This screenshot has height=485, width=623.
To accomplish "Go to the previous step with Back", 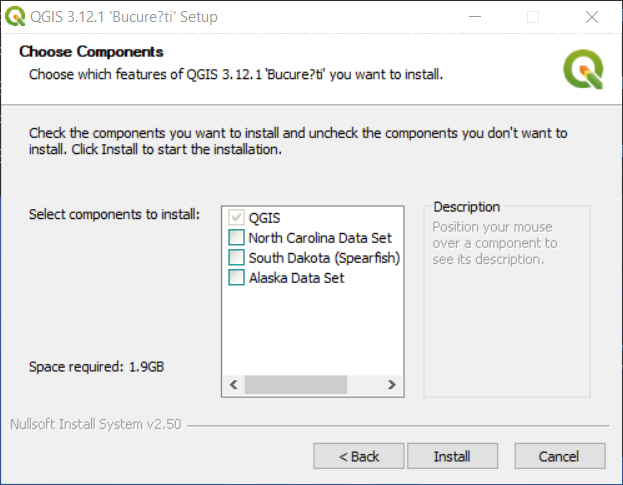I will click(359, 456).
